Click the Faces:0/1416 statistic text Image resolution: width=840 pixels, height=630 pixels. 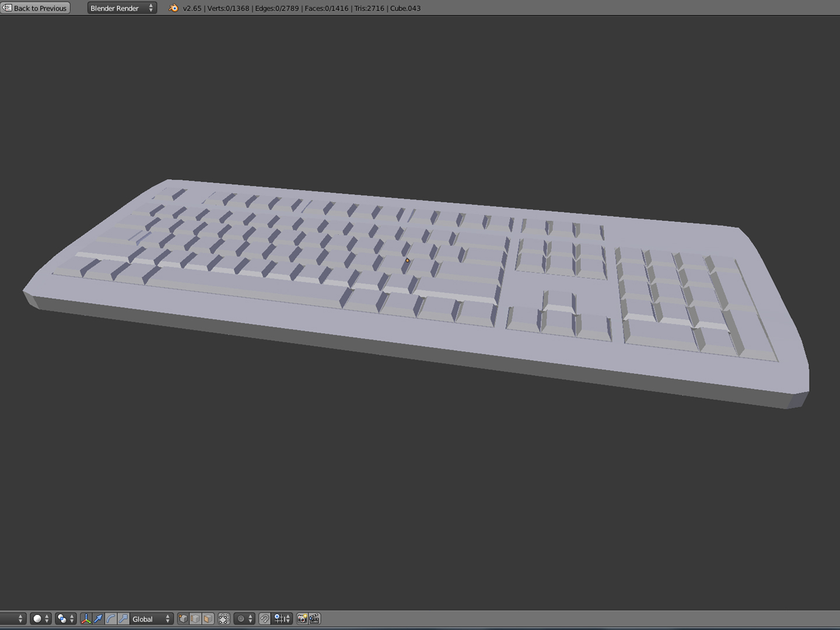(x=326, y=8)
